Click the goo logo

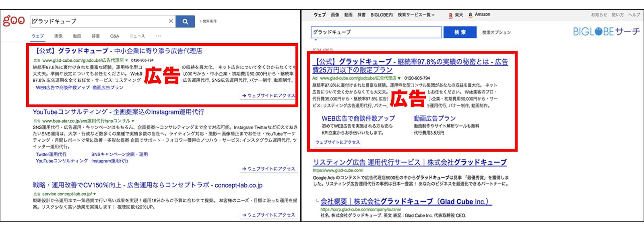pyautogui.click(x=14, y=20)
